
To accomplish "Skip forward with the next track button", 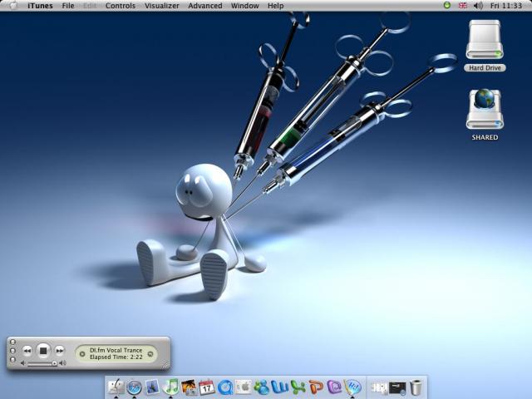I will point(59,351).
